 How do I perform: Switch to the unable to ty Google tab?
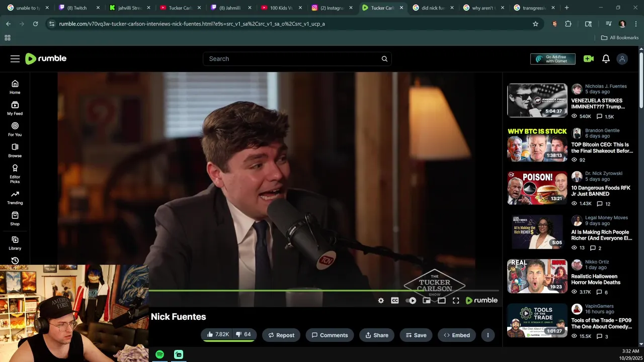tap(28, 8)
